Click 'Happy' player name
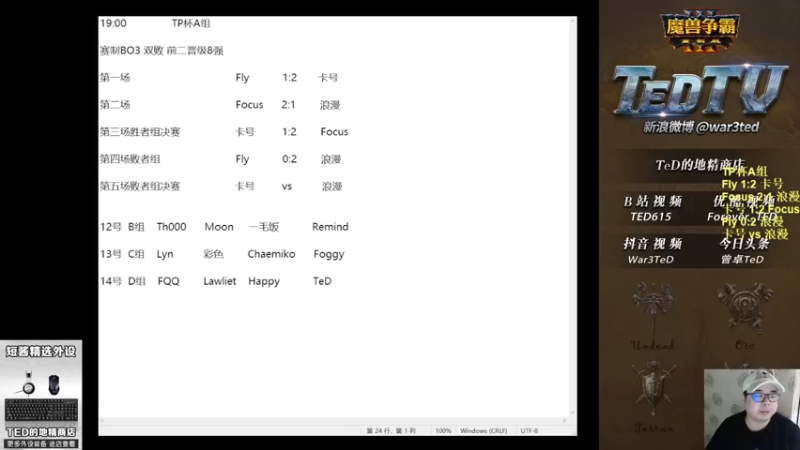Image resolution: width=800 pixels, height=450 pixels. click(x=264, y=282)
